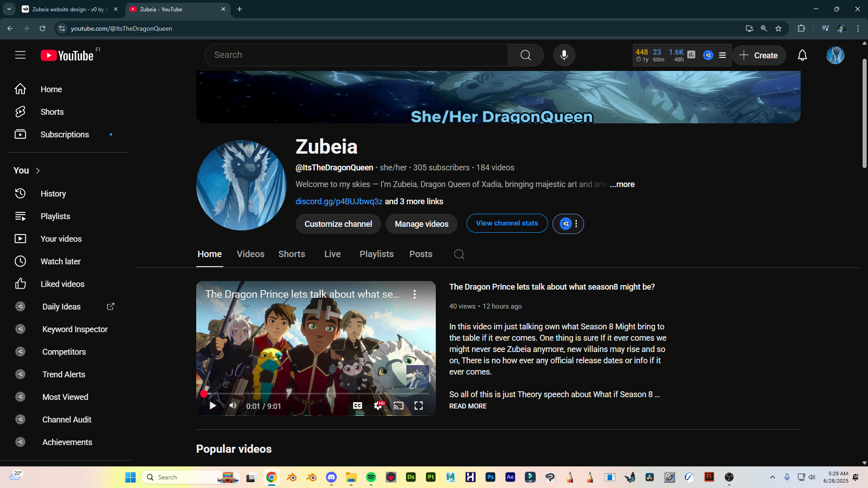Switch to the Live channel tab

click(332, 254)
